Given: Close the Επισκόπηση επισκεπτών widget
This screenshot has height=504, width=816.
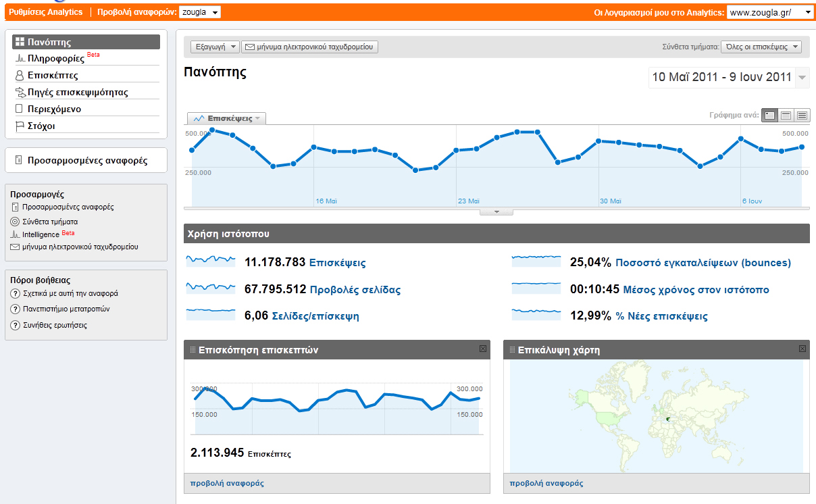Looking at the screenshot, I should (482, 349).
